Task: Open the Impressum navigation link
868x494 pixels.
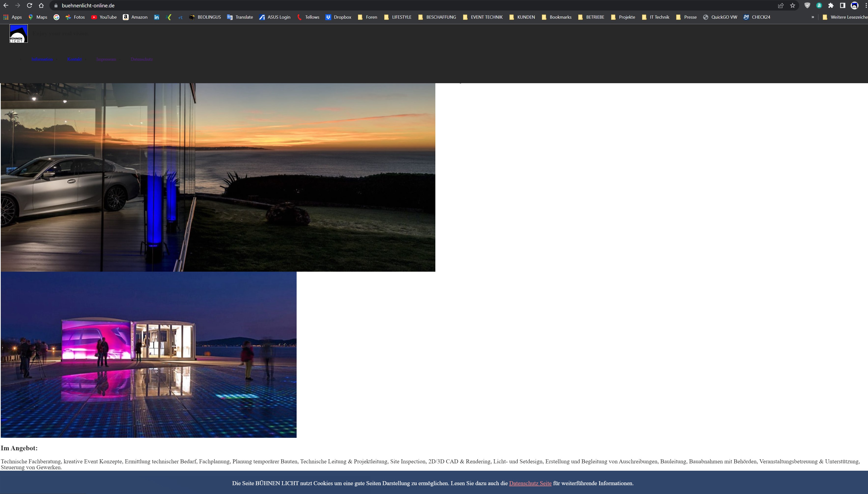Action: (106, 59)
